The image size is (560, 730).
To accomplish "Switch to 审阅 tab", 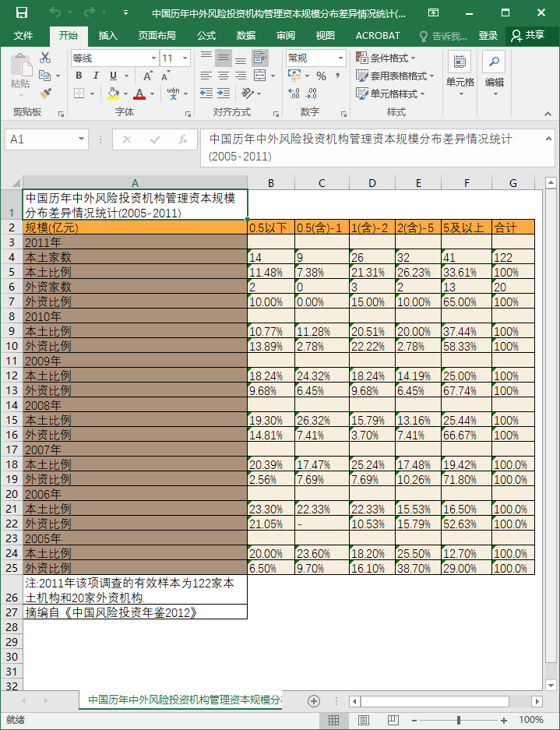I will pyautogui.click(x=285, y=36).
